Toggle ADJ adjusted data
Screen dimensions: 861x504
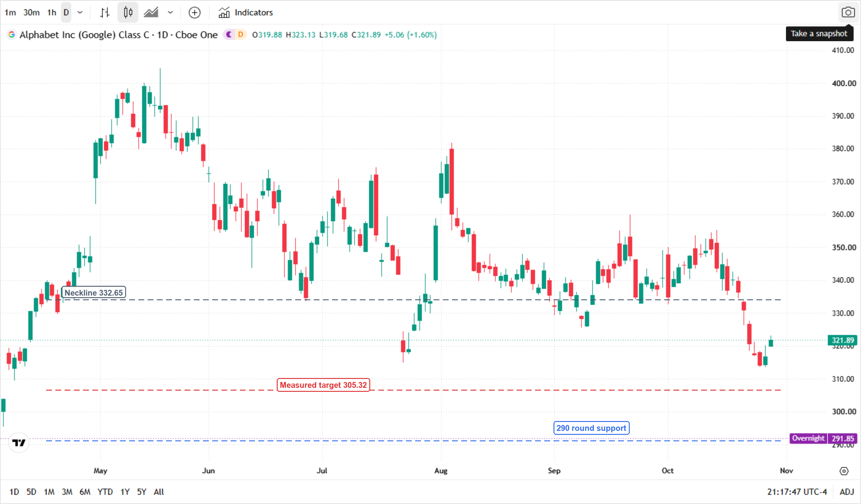click(x=847, y=492)
